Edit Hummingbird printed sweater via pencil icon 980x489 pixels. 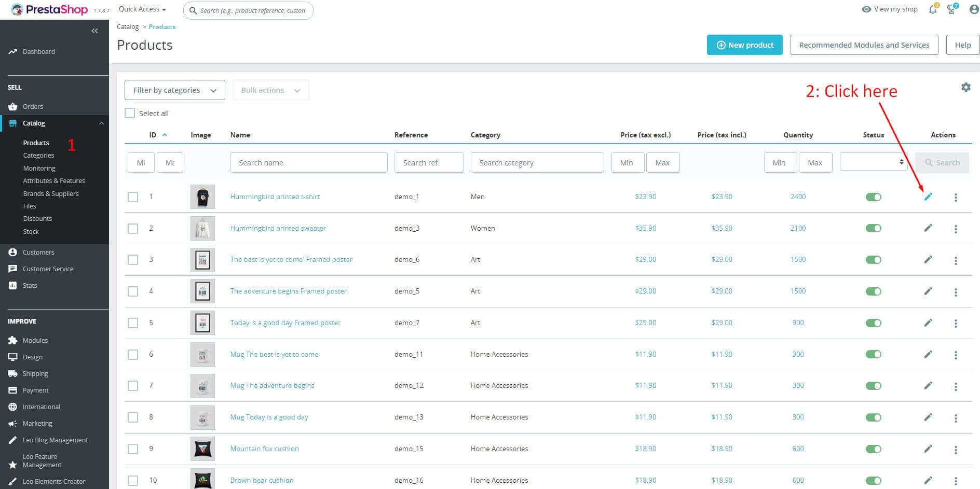pyautogui.click(x=928, y=228)
